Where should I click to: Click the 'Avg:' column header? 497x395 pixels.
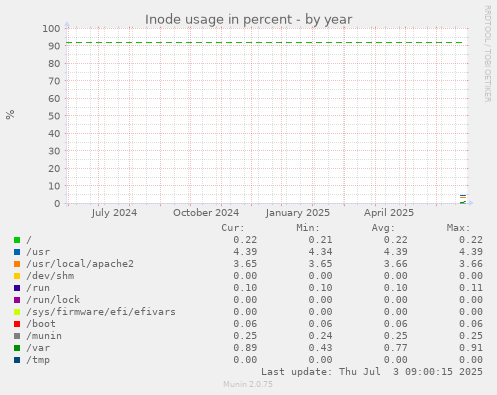click(x=383, y=228)
